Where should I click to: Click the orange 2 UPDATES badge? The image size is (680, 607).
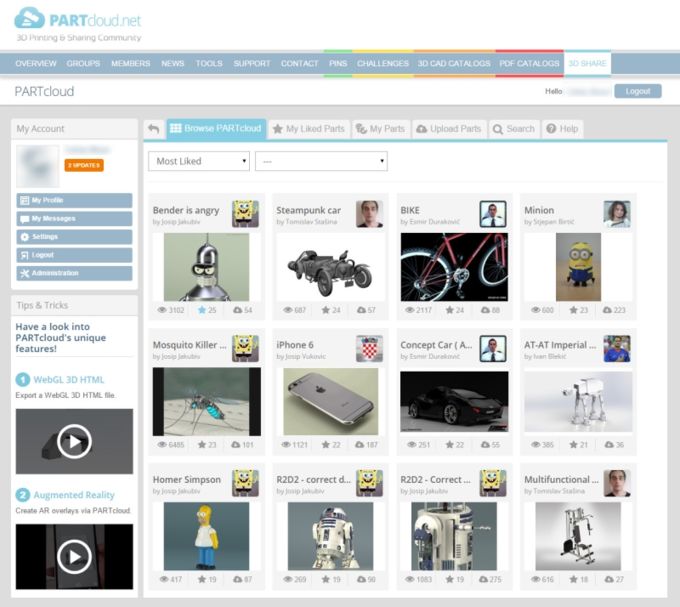84,165
